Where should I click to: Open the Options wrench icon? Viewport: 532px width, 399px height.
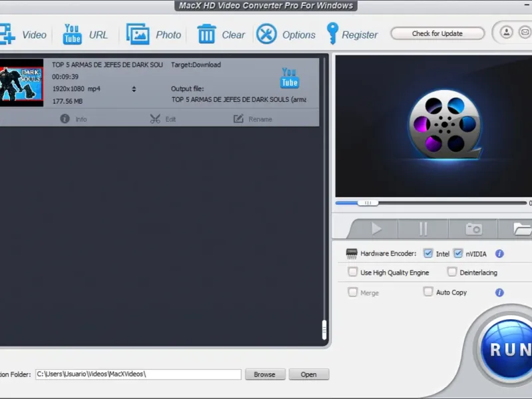[267, 34]
